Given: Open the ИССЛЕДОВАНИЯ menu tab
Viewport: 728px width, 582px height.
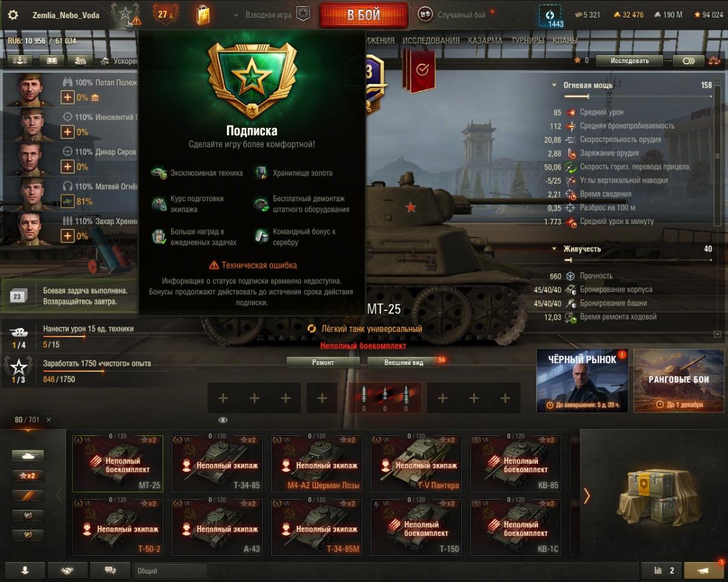Looking at the screenshot, I should (x=431, y=41).
